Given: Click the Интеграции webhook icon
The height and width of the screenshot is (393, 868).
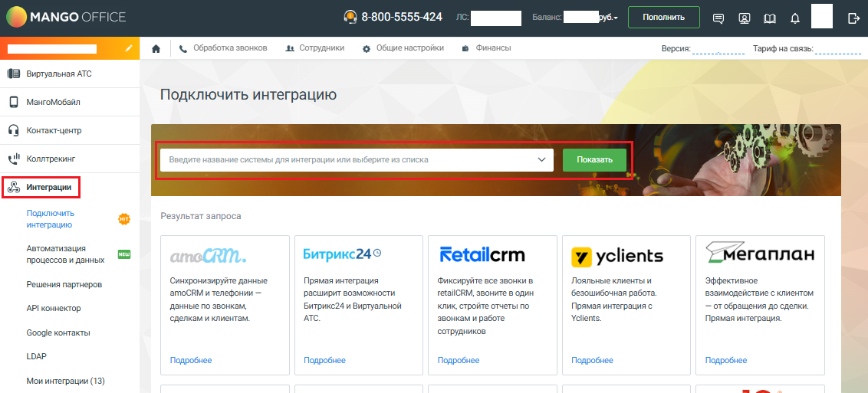Looking at the screenshot, I should (x=14, y=188).
